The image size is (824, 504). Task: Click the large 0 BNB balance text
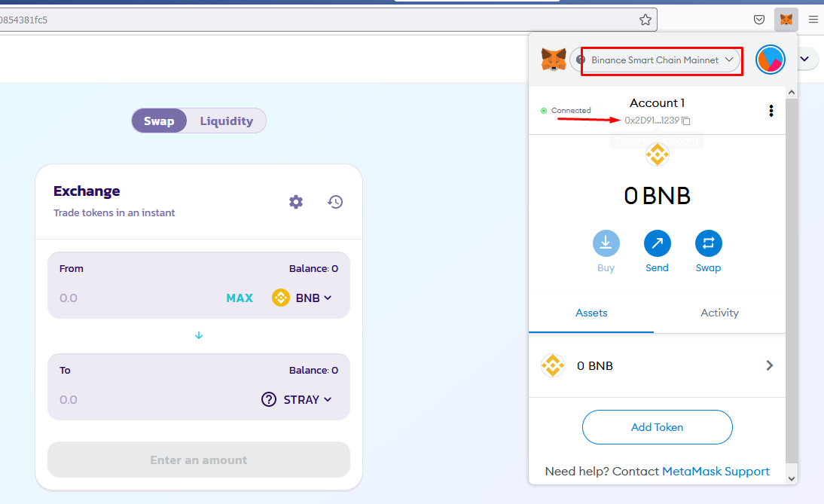[657, 196]
